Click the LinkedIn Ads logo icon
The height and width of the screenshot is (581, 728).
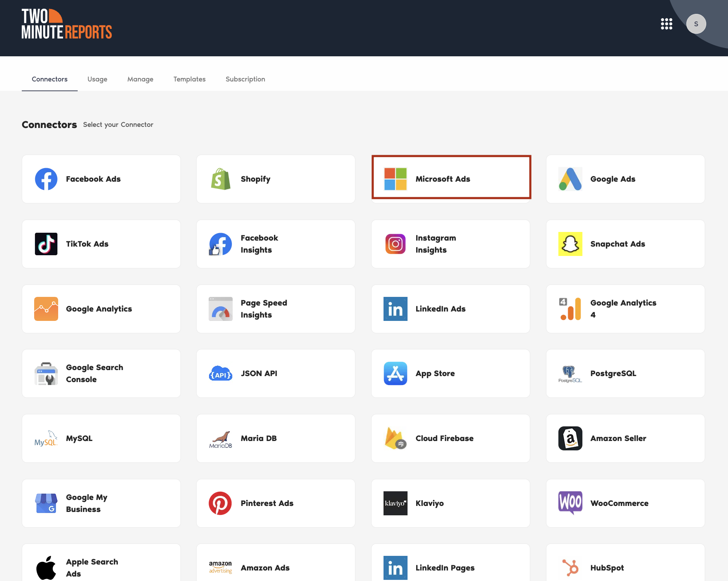click(396, 309)
